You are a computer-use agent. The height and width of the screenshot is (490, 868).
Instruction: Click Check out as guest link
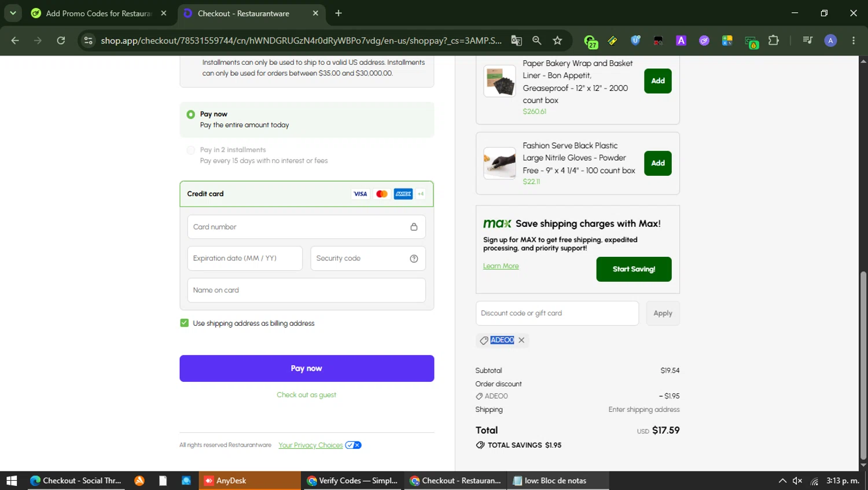[x=306, y=395]
